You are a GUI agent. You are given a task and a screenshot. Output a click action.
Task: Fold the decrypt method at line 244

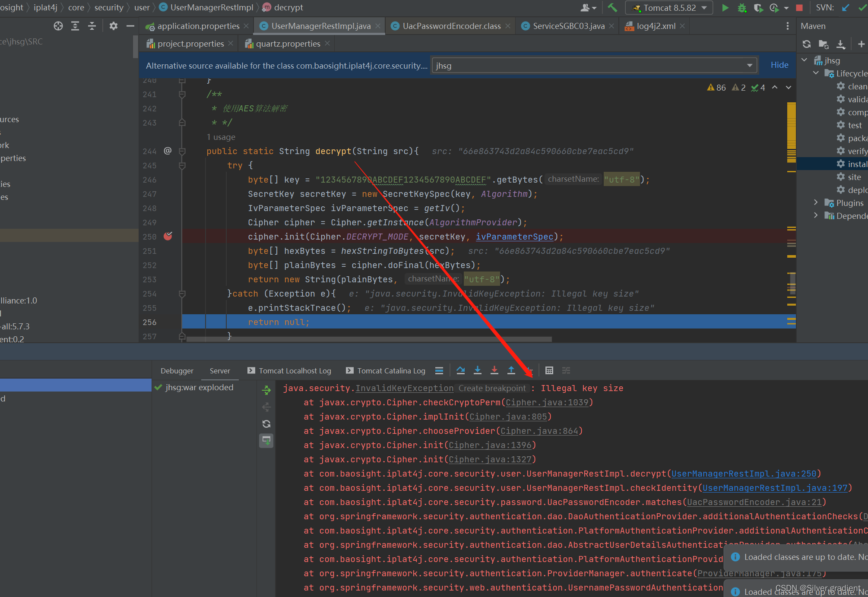pos(182,151)
